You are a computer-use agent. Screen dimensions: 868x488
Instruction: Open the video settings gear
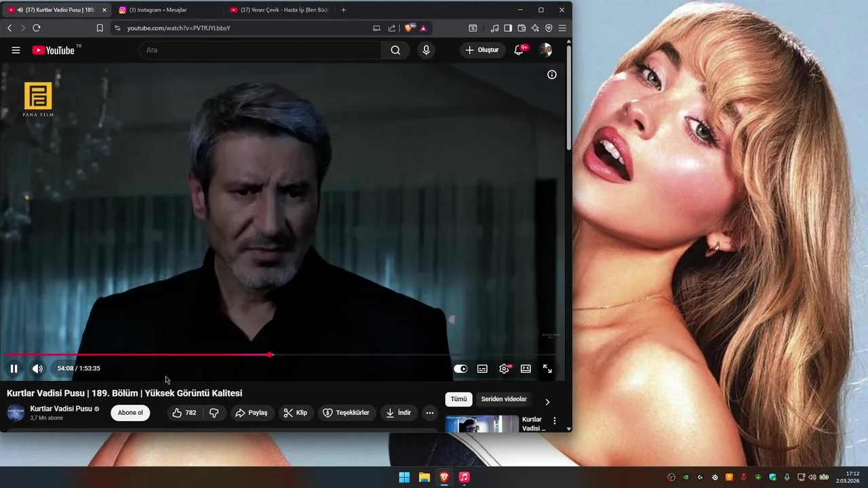pyautogui.click(x=504, y=369)
